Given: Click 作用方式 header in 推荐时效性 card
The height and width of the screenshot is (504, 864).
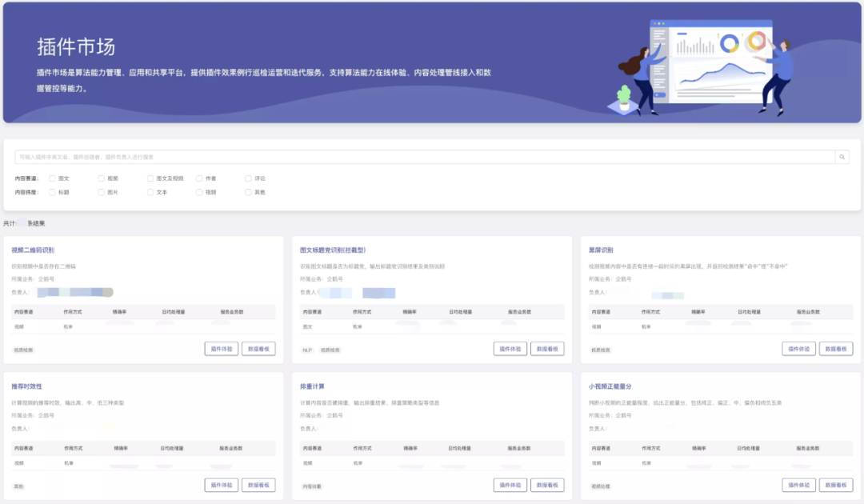Looking at the screenshot, I should [74, 448].
